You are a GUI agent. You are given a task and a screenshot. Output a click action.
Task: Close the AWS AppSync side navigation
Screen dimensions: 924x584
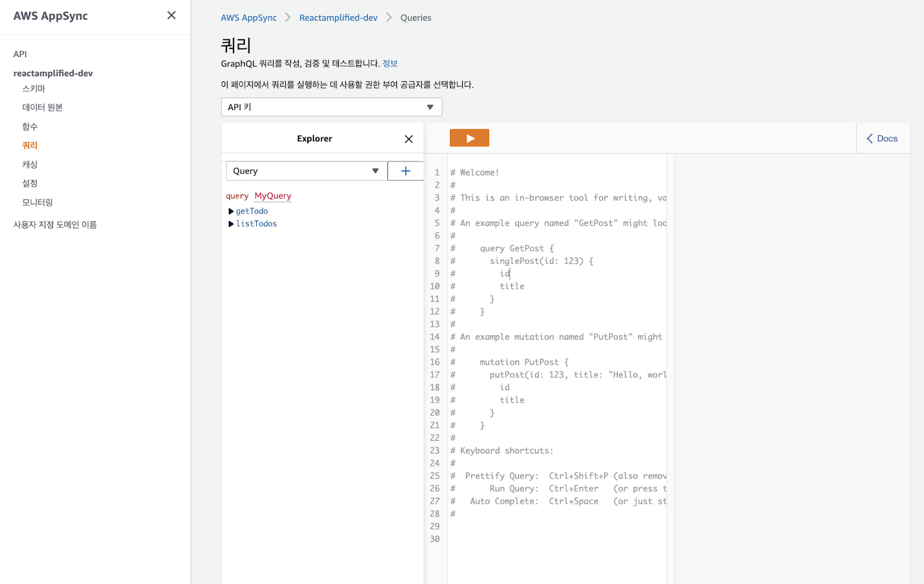172,16
